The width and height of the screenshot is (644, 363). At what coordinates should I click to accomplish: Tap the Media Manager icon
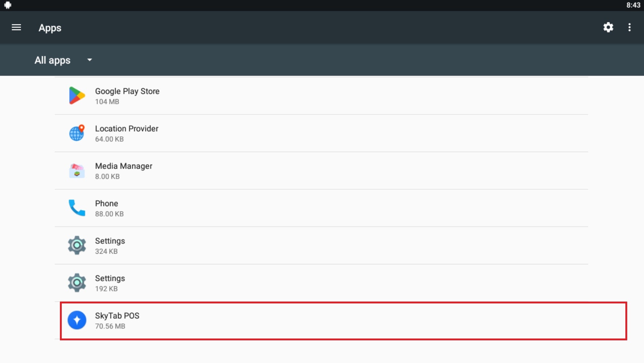77,171
